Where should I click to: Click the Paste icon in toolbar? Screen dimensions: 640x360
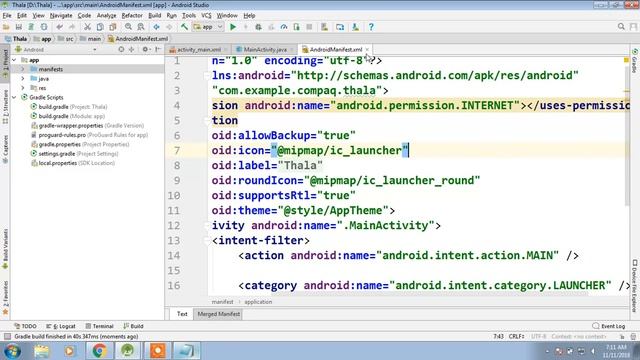point(113,27)
